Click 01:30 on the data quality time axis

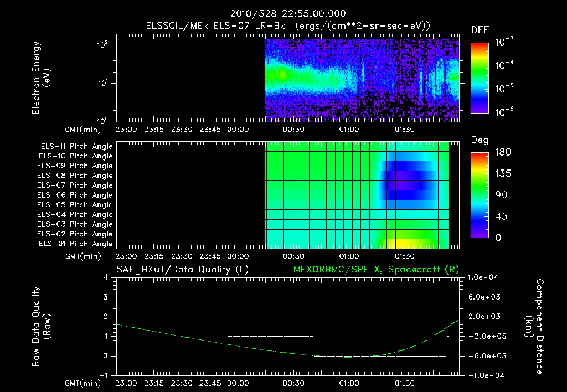tap(405, 383)
